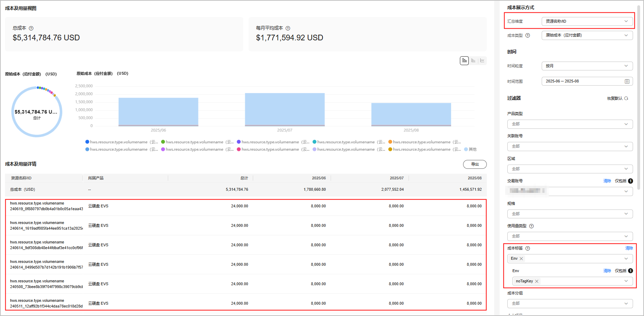Switch to grouped bar chart view

click(x=473, y=61)
